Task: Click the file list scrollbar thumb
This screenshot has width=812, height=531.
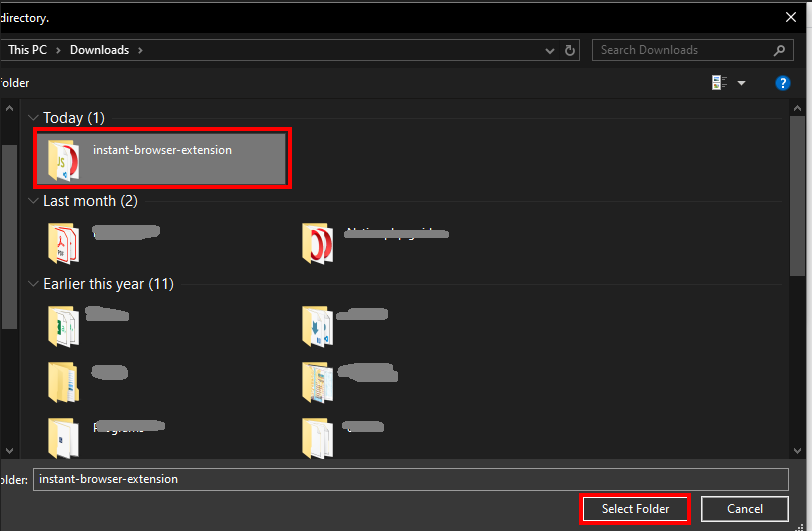Action: coord(798,196)
